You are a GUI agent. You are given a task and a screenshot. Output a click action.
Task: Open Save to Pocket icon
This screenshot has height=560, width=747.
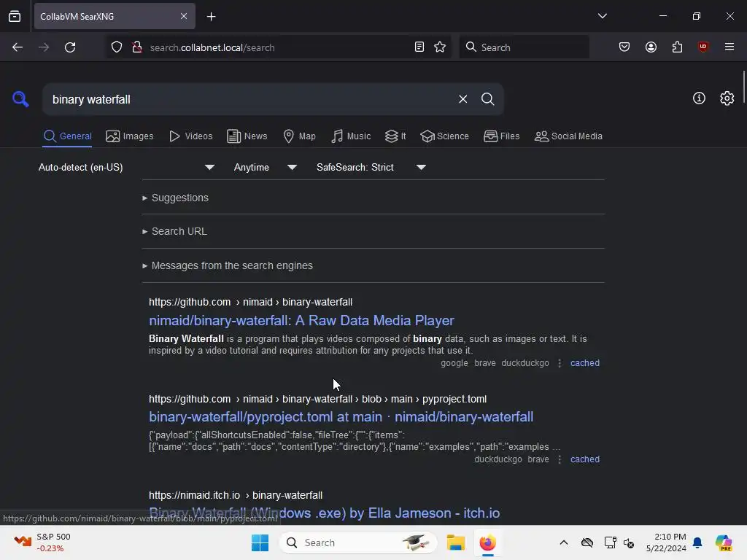(624, 47)
